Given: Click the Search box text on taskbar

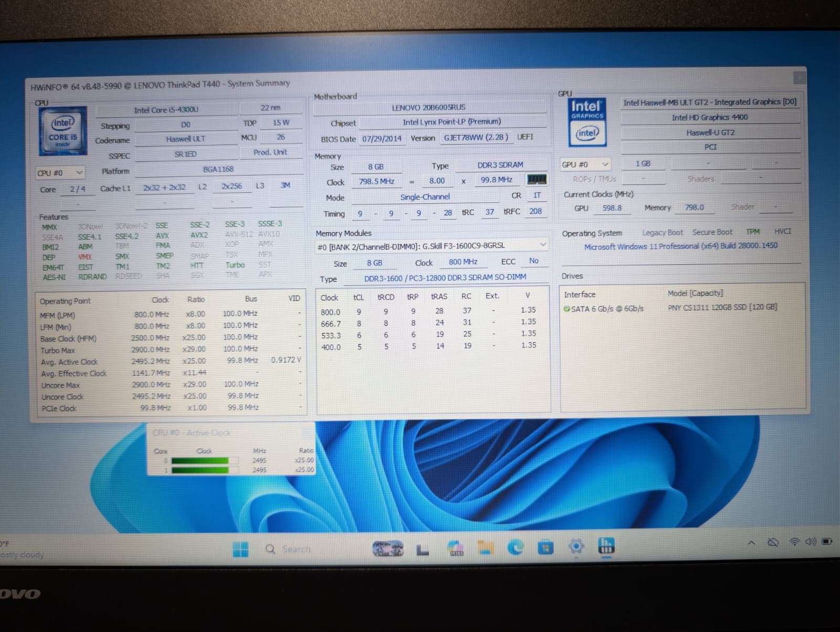Looking at the screenshot, I should 296,549.
